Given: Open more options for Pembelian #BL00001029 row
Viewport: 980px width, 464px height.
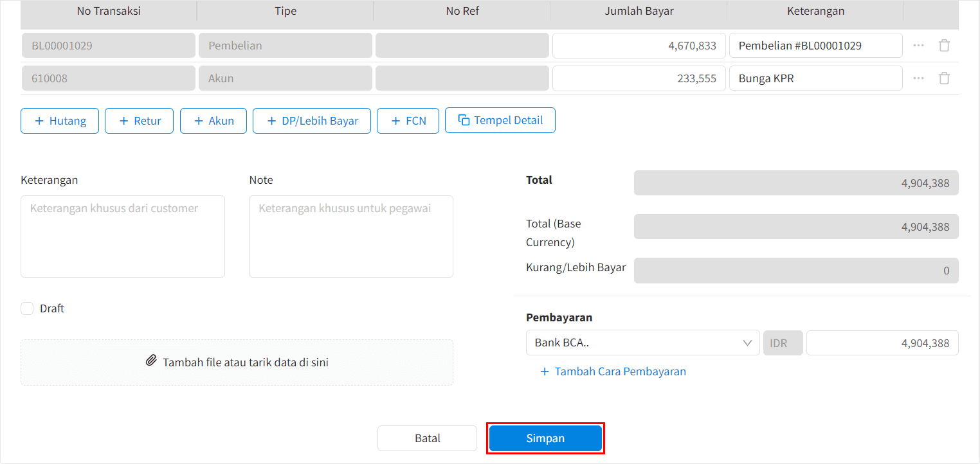Looking at the screenshot, I should click(918, 46).
